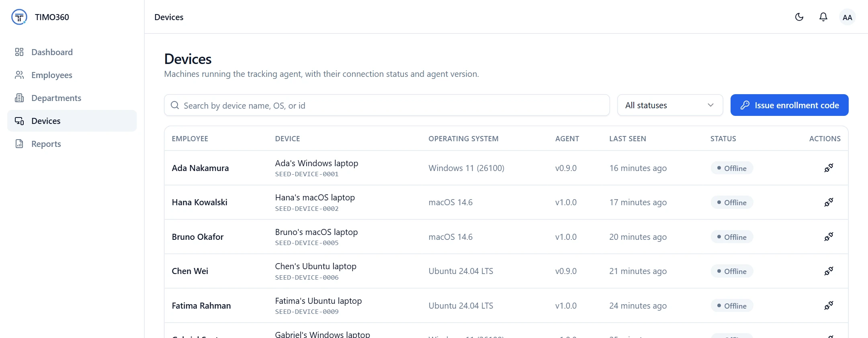Focus the device search input field
This screenshot has width=868, height=338.
(387, 105)
